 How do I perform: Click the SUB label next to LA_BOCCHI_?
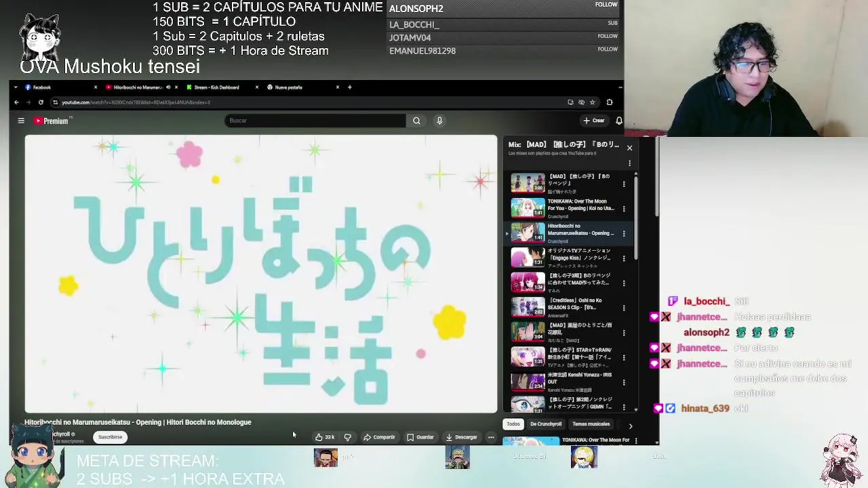coord(612,23)
